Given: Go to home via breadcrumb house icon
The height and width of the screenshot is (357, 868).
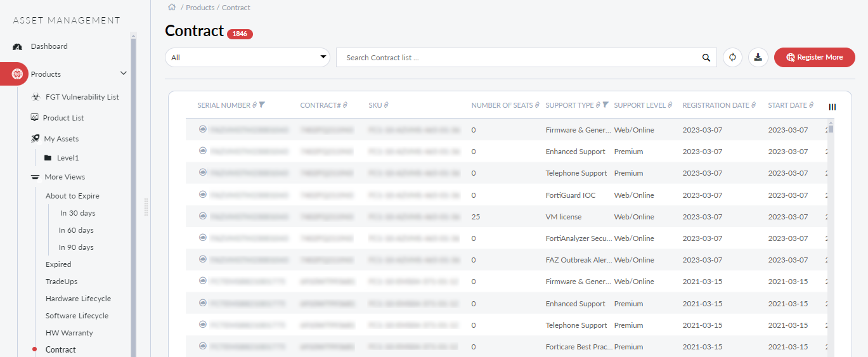Looking at the screenshot, I should (171, 8).
